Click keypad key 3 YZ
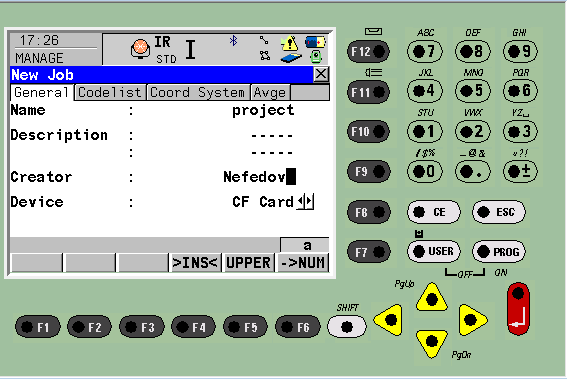The image size is (567, 379). [520, 131]
